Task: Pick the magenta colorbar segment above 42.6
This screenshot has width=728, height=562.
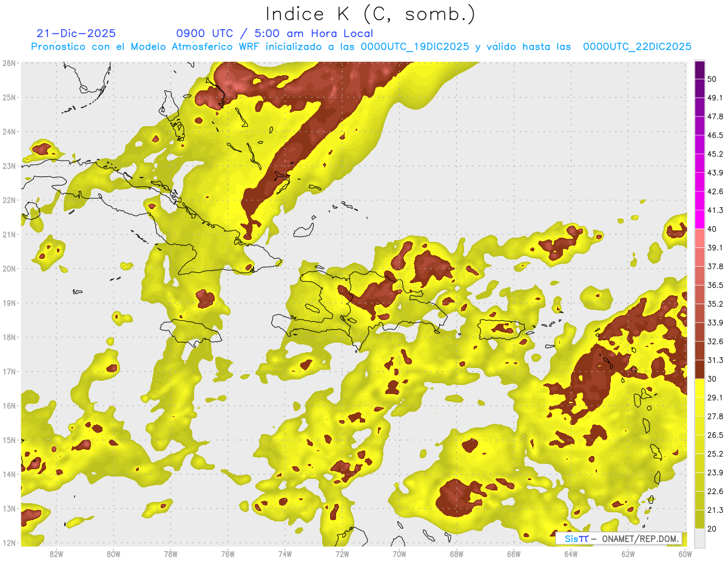Action: point(699,182)
